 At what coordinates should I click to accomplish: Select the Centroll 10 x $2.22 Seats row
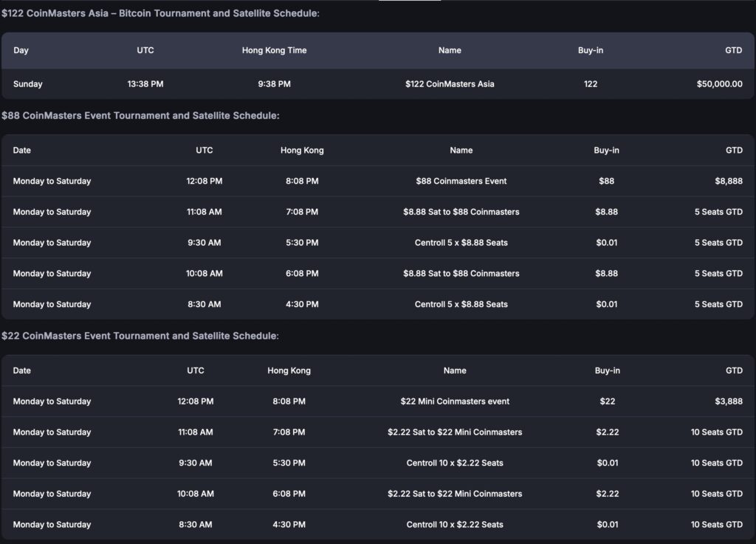455,463
